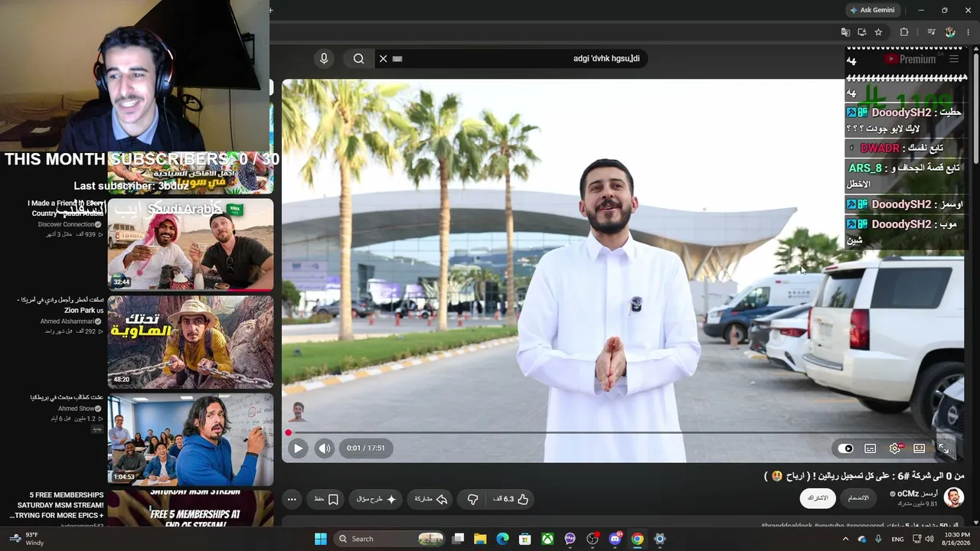Open the oCMz channel avatar

[x=953, y=498]
